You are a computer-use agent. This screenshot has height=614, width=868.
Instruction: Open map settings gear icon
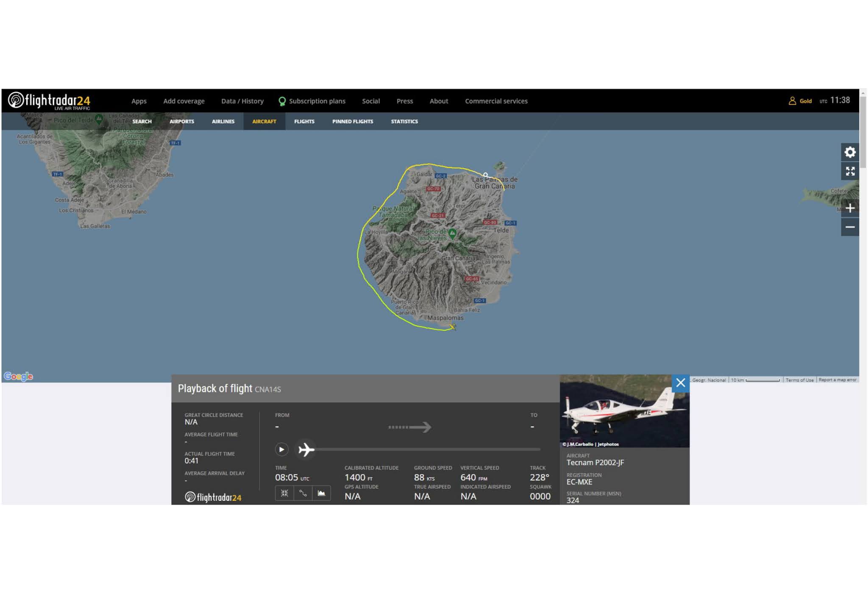point(849,152)
